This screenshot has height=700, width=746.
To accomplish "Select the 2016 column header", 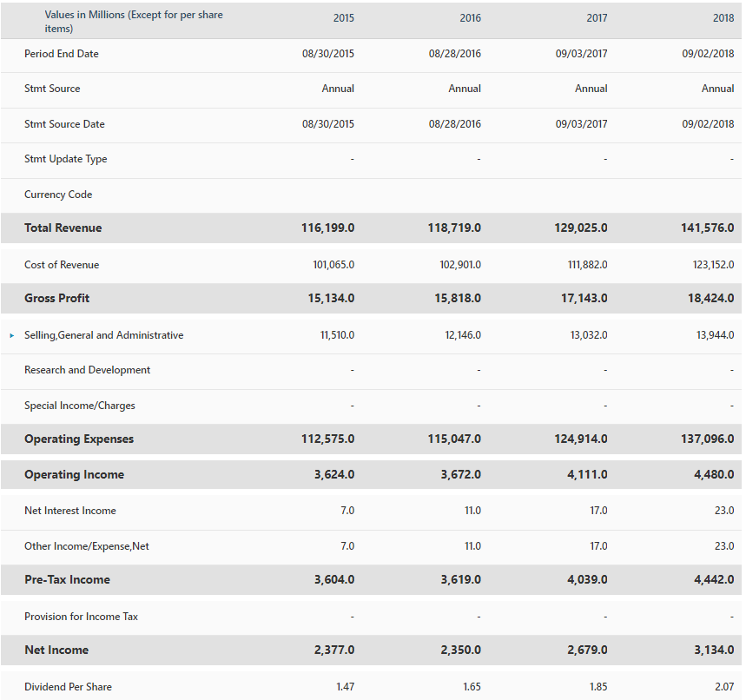I will (x=470, y=17).
